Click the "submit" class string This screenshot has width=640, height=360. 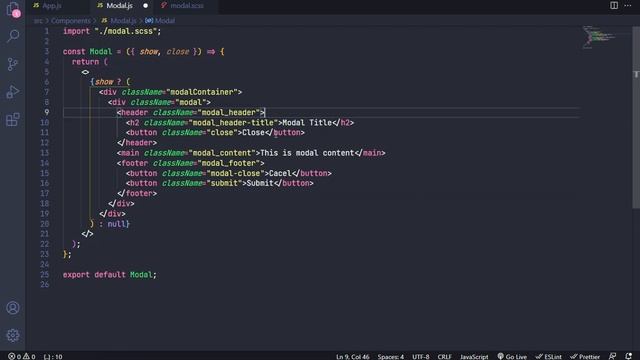pyautogui.click(x=224, y=183)
